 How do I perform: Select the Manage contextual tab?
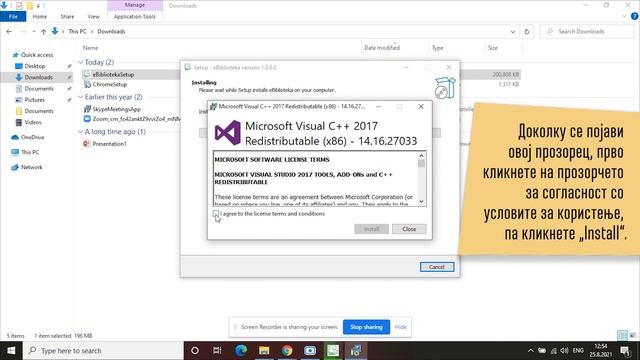(135, 5)
